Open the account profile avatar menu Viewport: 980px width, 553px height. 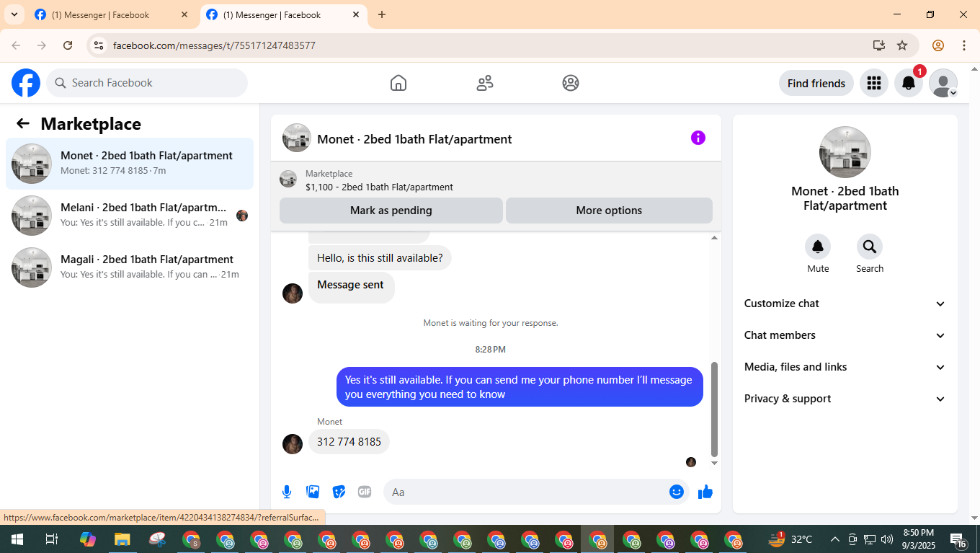point(943,83)
